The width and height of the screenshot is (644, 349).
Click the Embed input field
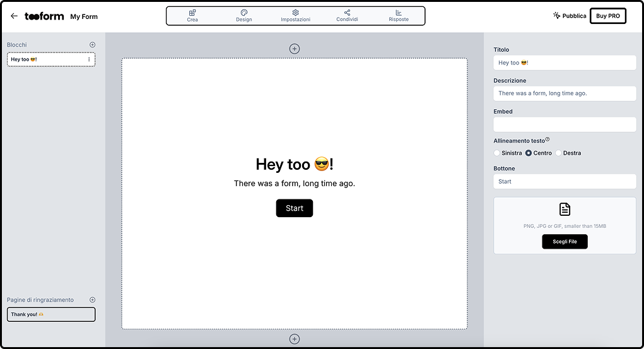565,124
